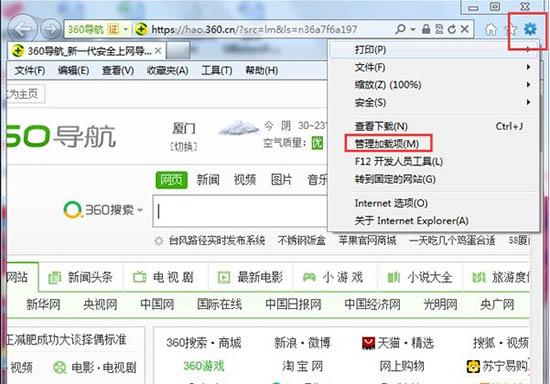Expand the 360导航 certificate dropdown arrow
Image resolution: width=550 pixels, height=384 pixels.
(x=126, y=29)
